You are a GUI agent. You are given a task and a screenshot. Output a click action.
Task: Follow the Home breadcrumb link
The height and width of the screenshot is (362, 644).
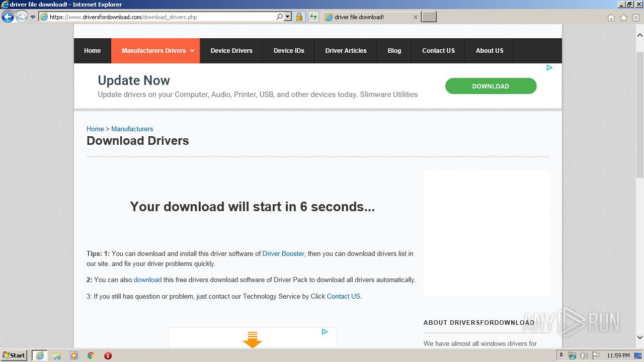(95, 129)
